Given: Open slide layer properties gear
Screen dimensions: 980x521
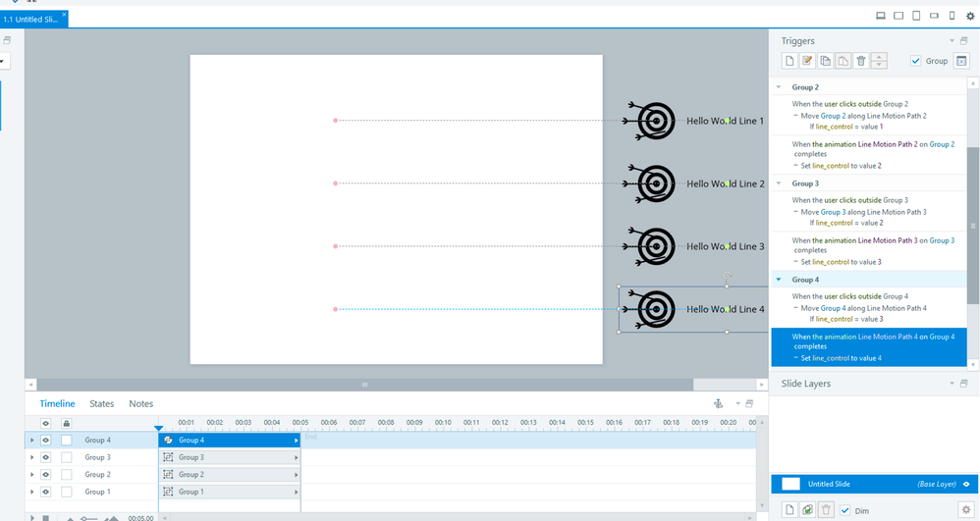Looking at the screenshot, I should 965,510.
